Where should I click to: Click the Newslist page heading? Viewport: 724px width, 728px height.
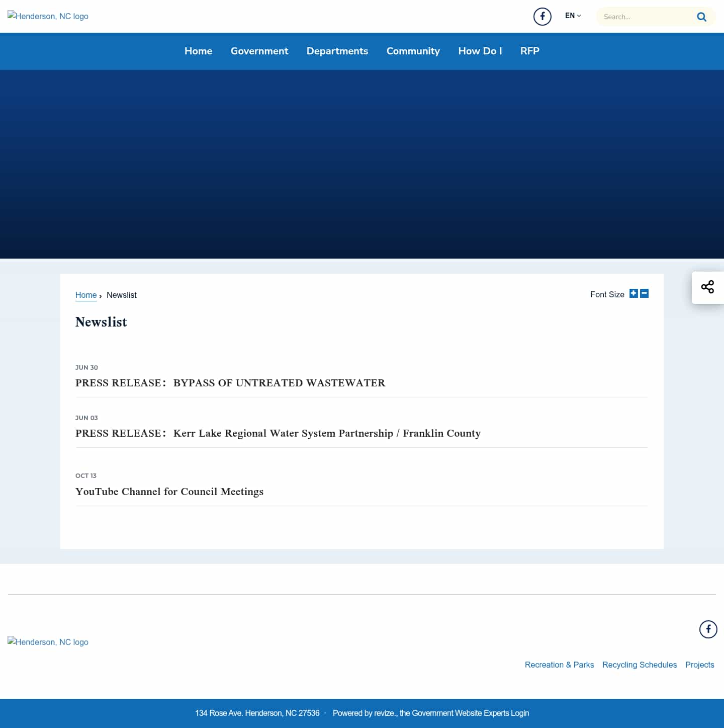(101, 322)
